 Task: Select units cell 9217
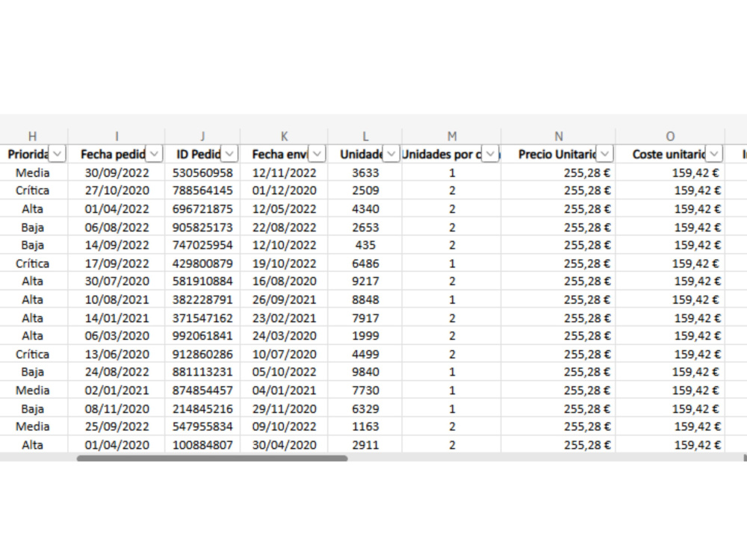click(365, 281)
